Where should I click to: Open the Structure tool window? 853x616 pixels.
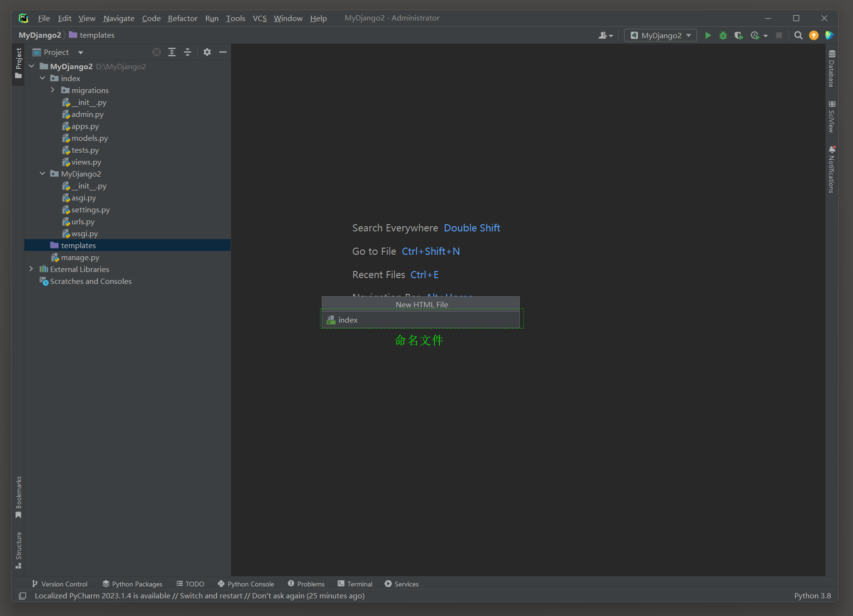[x=19, y=550]
